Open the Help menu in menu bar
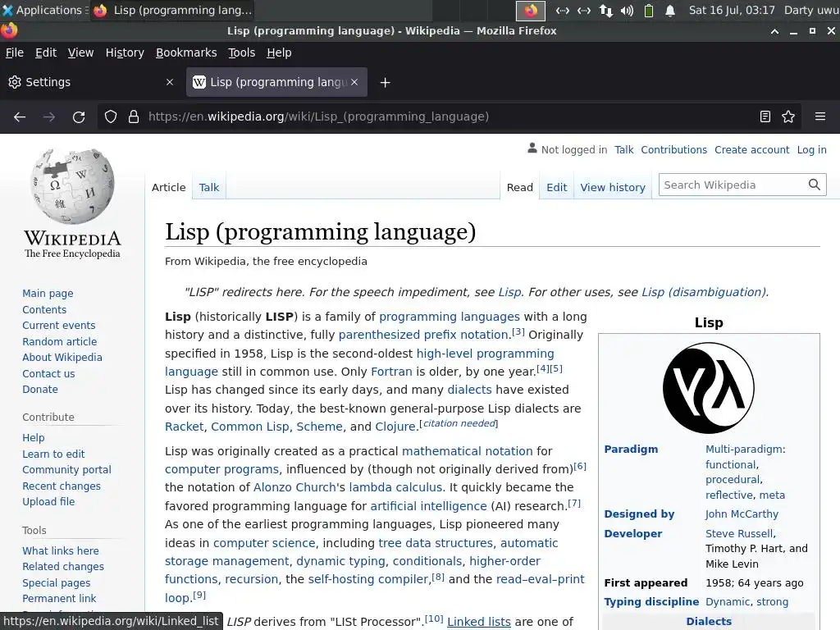The width and height of the screenshot is (840, 630). [x=279, y=52]
